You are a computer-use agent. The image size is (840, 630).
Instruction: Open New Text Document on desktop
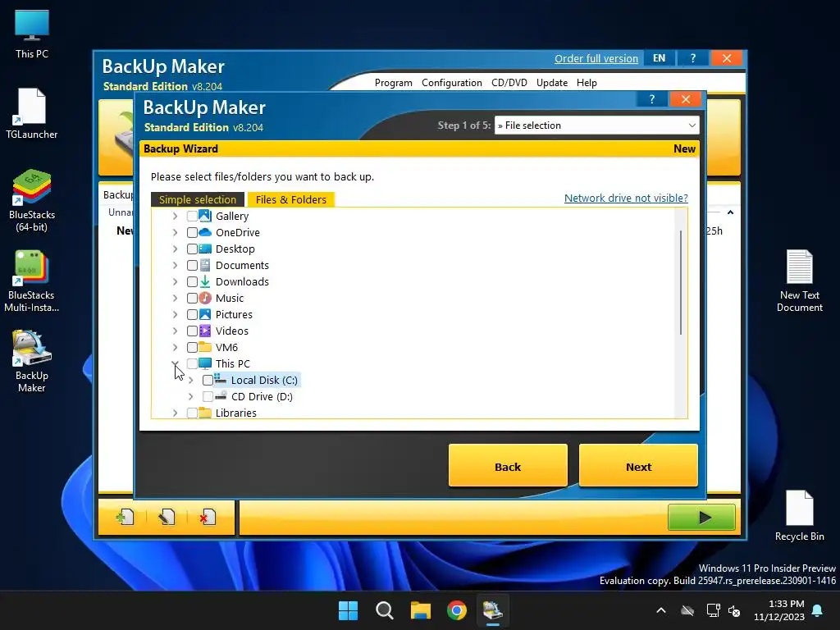click(799, 281)
